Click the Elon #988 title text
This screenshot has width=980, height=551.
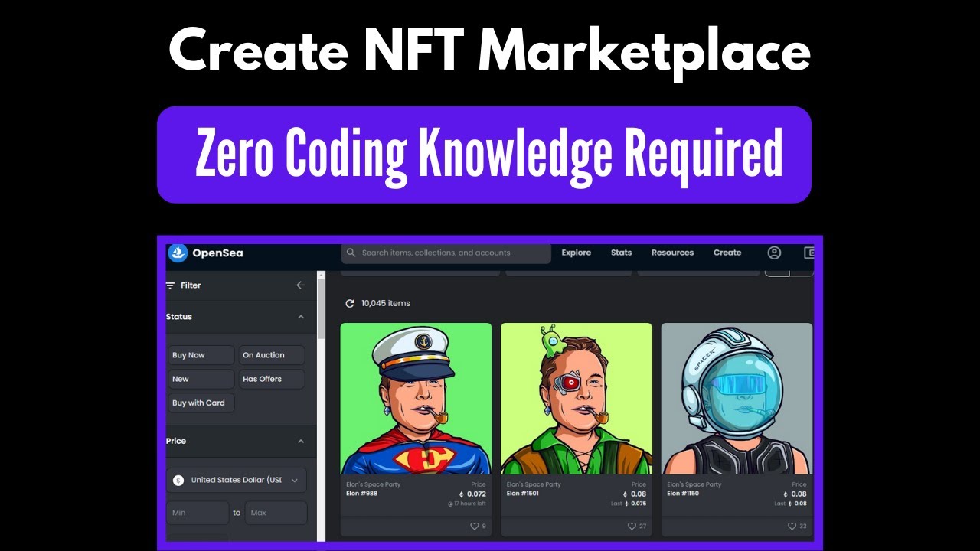361,494
